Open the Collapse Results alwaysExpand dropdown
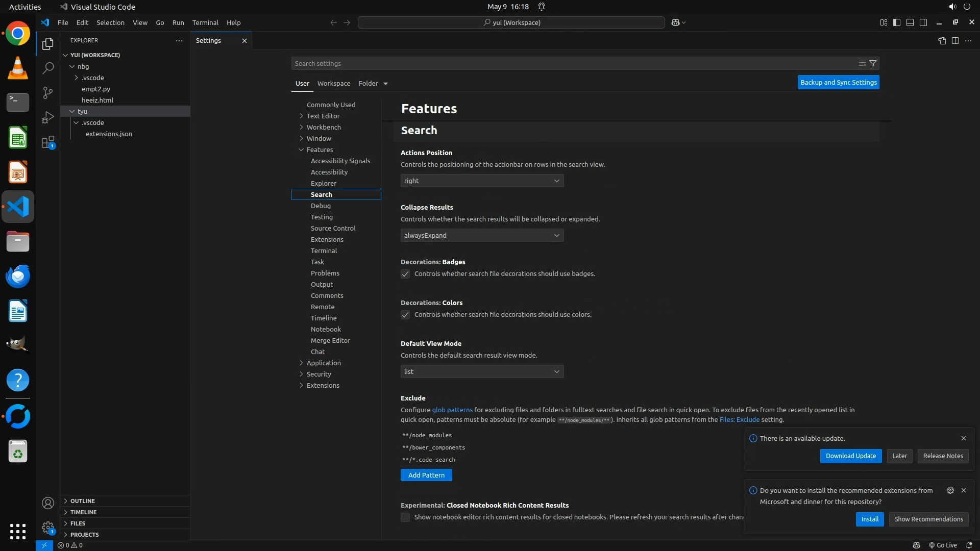This screenshot has width=980, height=551. point(482,235)
